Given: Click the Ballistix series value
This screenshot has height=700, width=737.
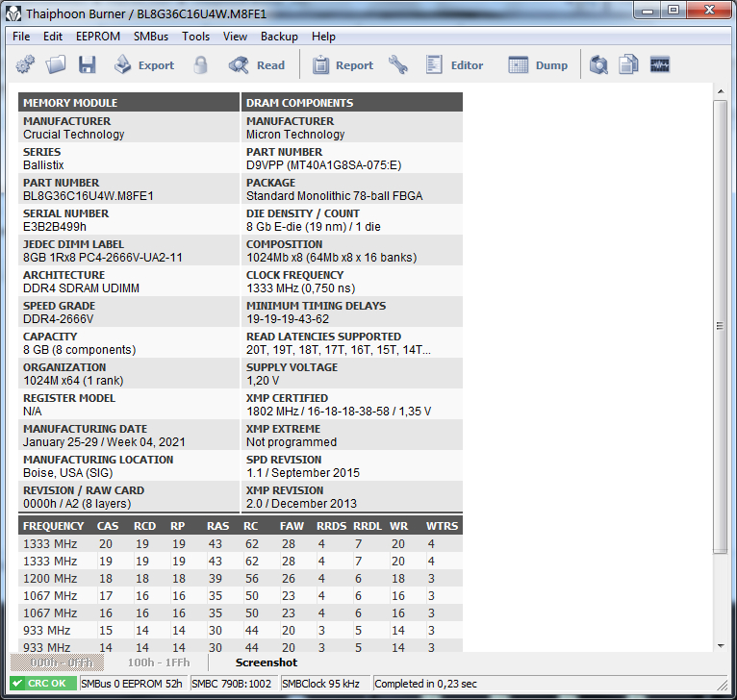Looking at the screenshot, I should (43, 165).
